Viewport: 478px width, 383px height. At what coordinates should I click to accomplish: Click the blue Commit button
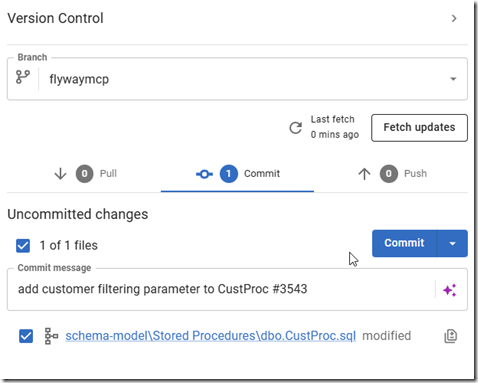tap(404, 243)
